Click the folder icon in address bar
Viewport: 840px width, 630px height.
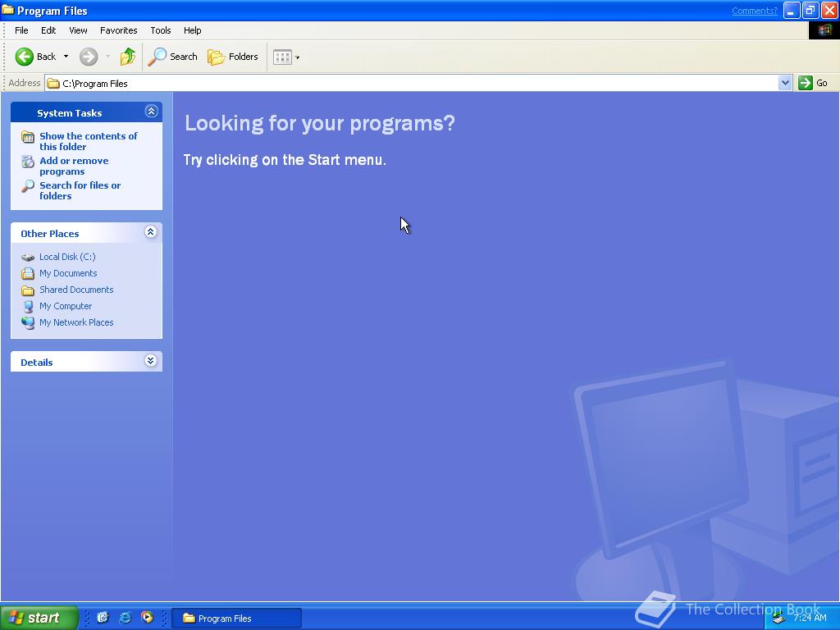click(x=53, y=84)
